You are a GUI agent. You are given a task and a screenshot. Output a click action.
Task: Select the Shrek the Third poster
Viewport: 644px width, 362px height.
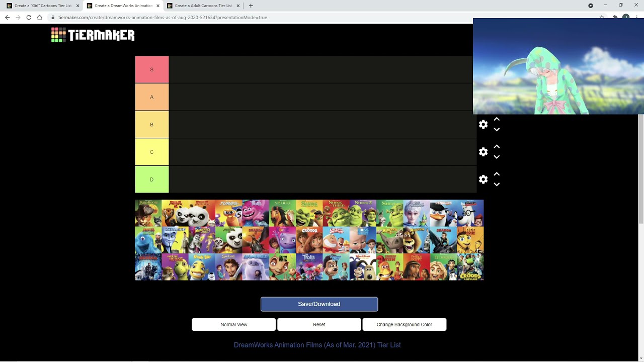(x=336, y=213)
